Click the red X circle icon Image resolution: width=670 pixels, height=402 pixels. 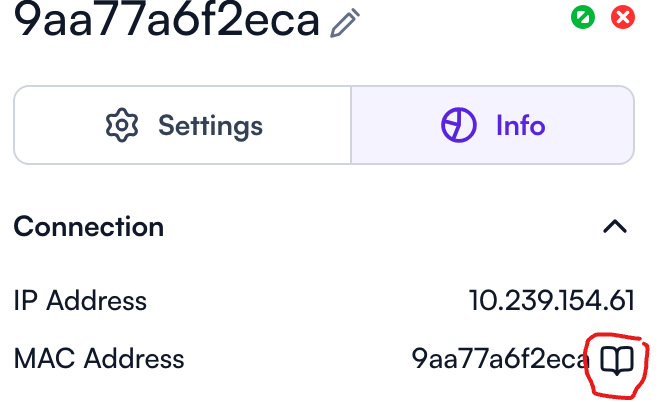[x=623, y=18]
